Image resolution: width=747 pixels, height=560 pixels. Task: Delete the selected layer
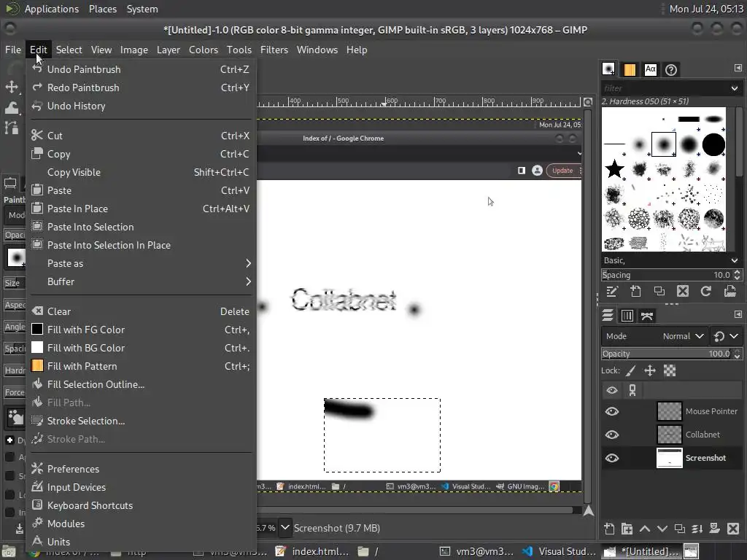tap(733, 528)
